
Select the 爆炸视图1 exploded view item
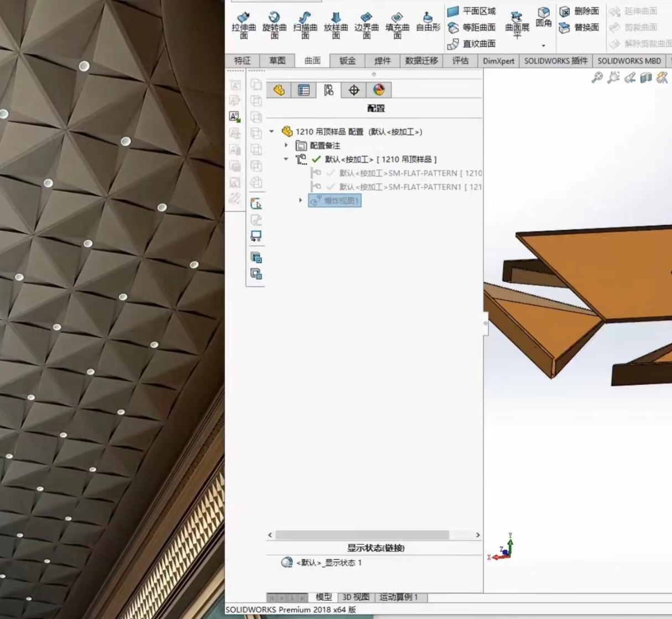[335, 201]
